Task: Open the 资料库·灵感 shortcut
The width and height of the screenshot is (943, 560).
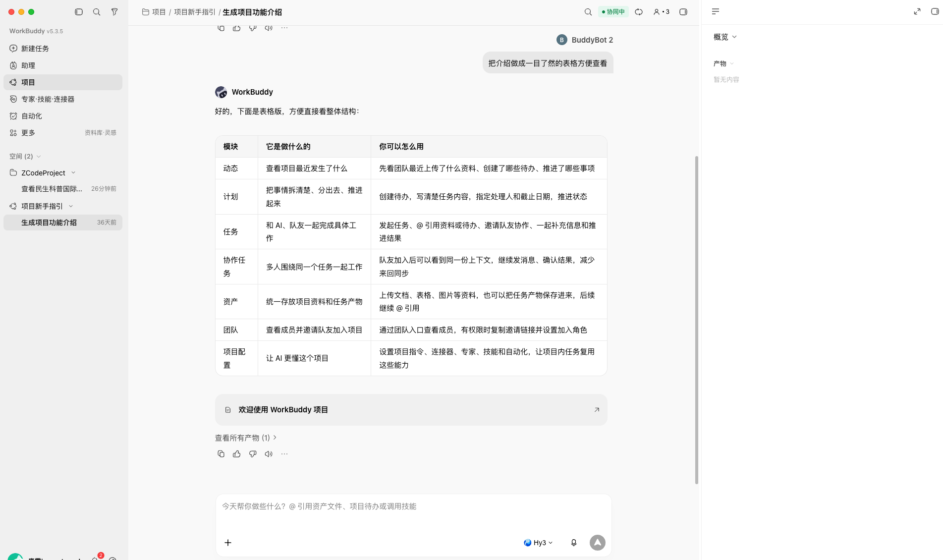Action: (101, 133)
